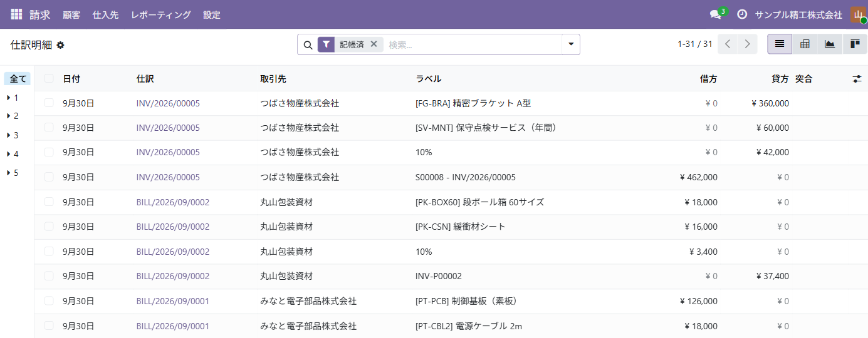Check the row labeled INV-P00002
868x338 pixels.
tap(49, 275)
